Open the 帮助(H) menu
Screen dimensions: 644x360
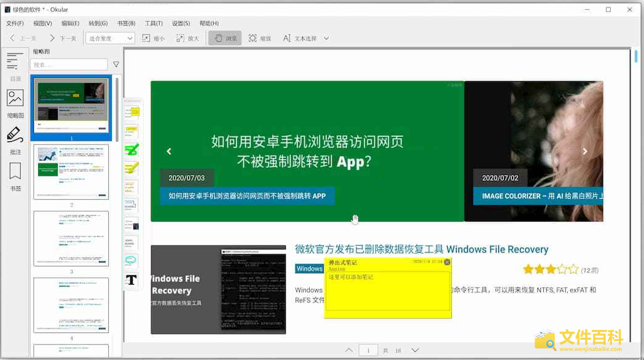click(209, 23)
